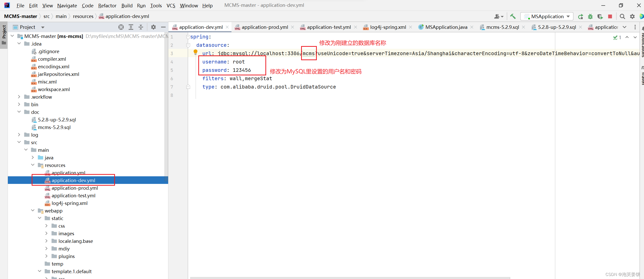Viewport: 644px width, 279px height.
Task: Open Project panel options gear
Action: [153, 27]
